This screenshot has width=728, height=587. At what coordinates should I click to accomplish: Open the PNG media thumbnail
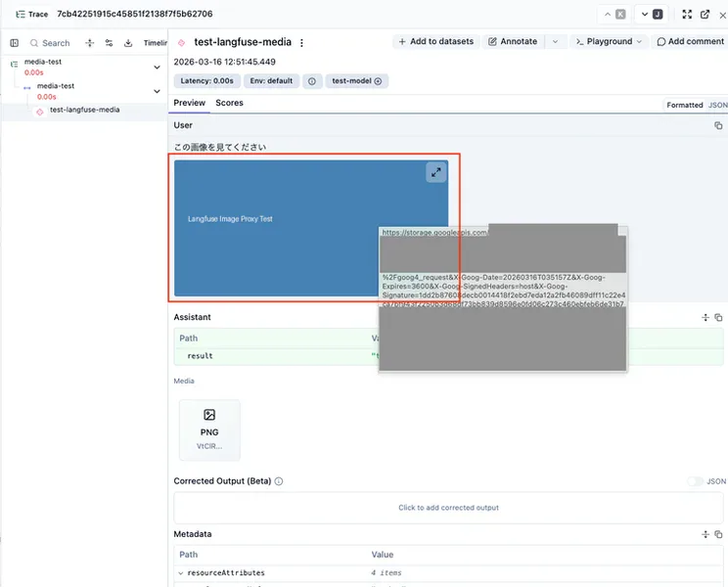[209, 430]
